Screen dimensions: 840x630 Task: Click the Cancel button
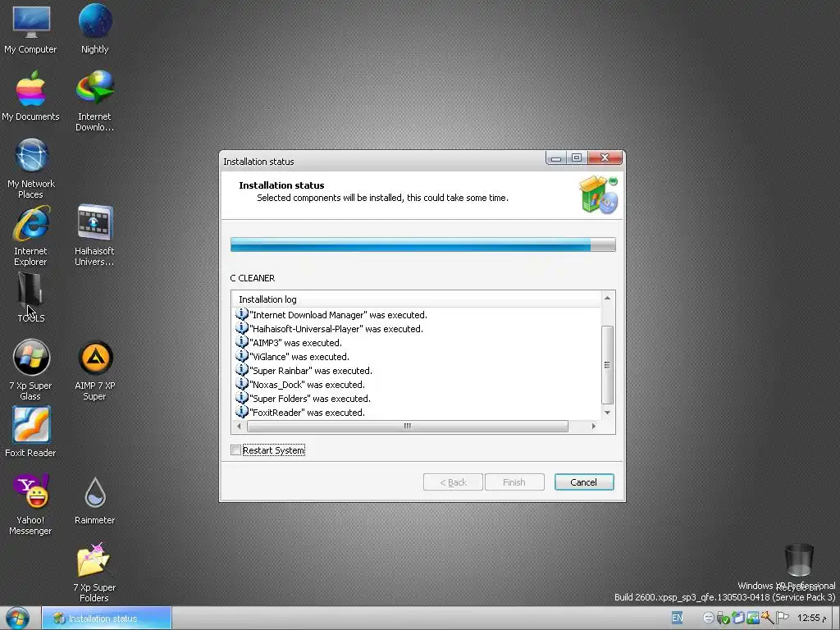tap(584, 482)
